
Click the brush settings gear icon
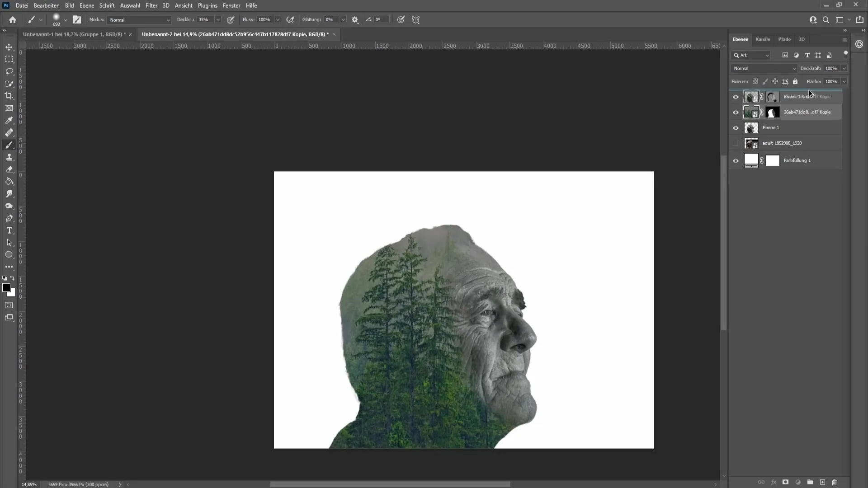coord(355,20)
